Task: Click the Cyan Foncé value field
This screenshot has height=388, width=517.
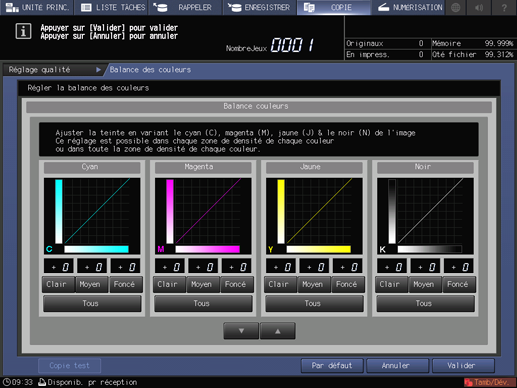Action: (125, 266)
